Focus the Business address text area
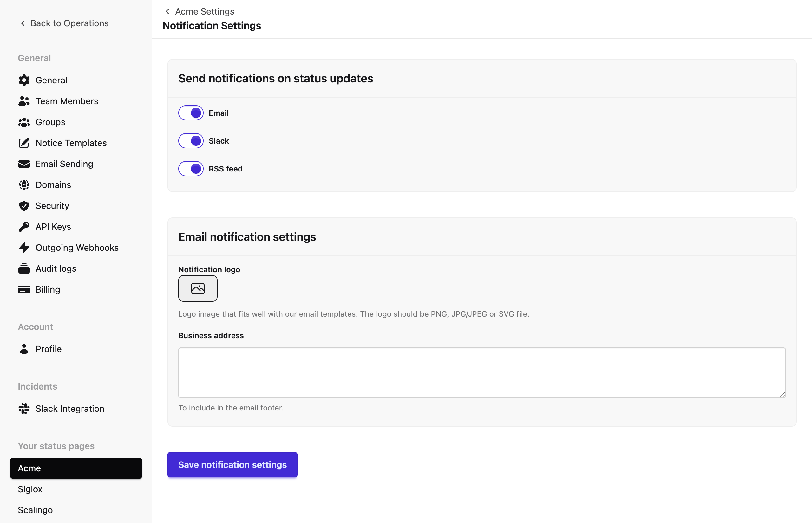 (x=482, y=372)
